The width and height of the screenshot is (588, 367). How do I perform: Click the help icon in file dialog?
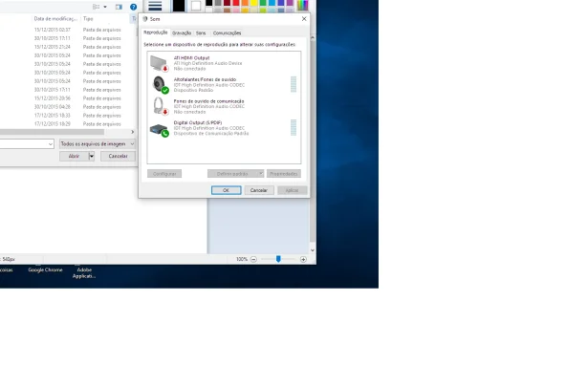[x=133, y=7]
